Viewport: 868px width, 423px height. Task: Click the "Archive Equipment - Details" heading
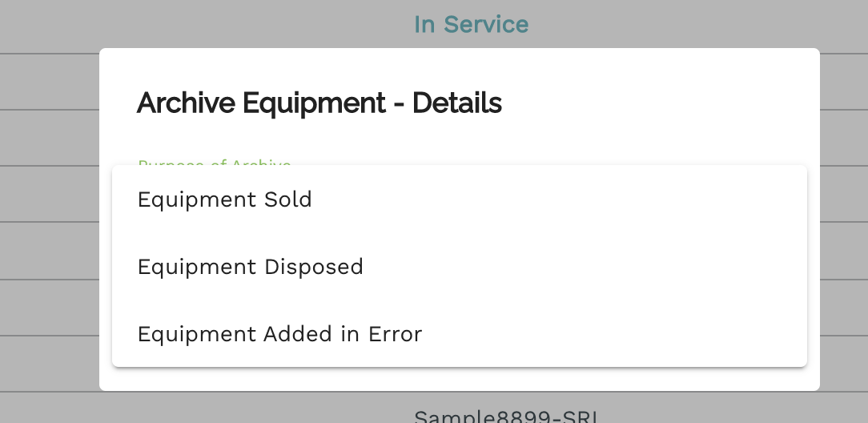[x=319, y=103]
